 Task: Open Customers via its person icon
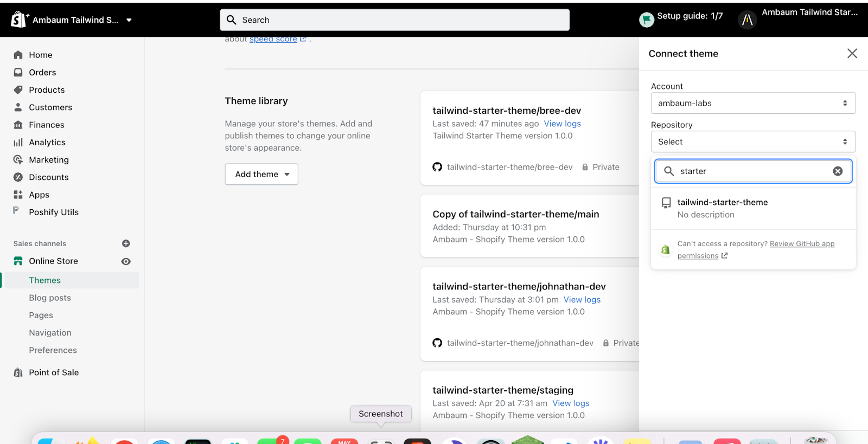18,107
